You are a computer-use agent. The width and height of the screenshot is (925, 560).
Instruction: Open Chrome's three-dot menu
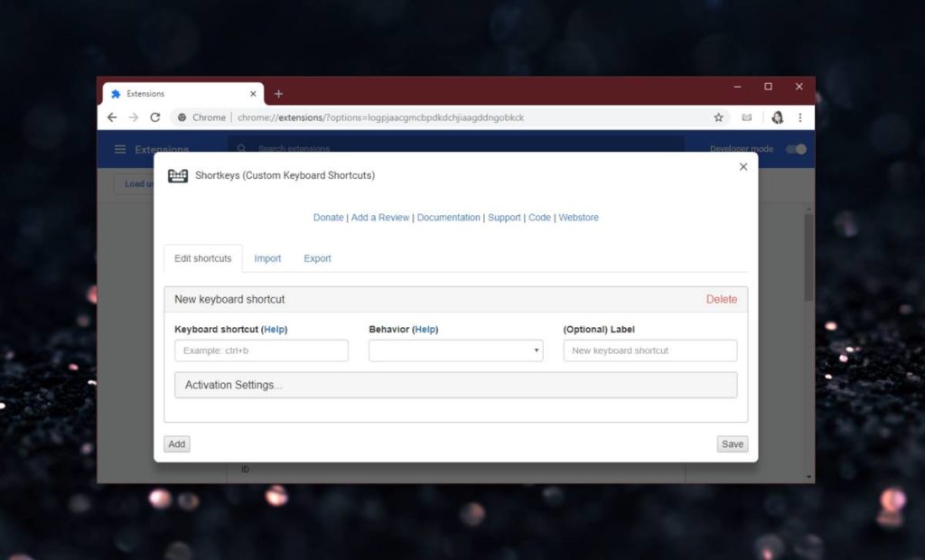coord(801,117)
